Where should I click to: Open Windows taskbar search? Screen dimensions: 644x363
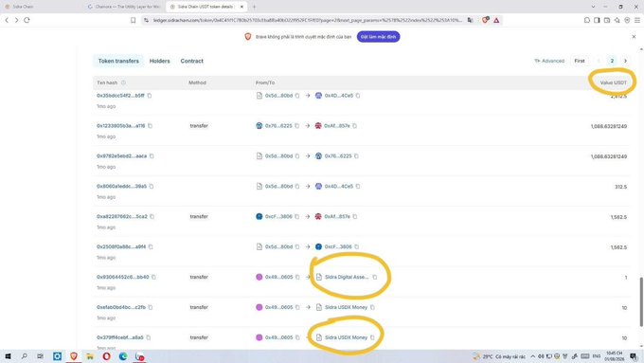pos(24,356)
